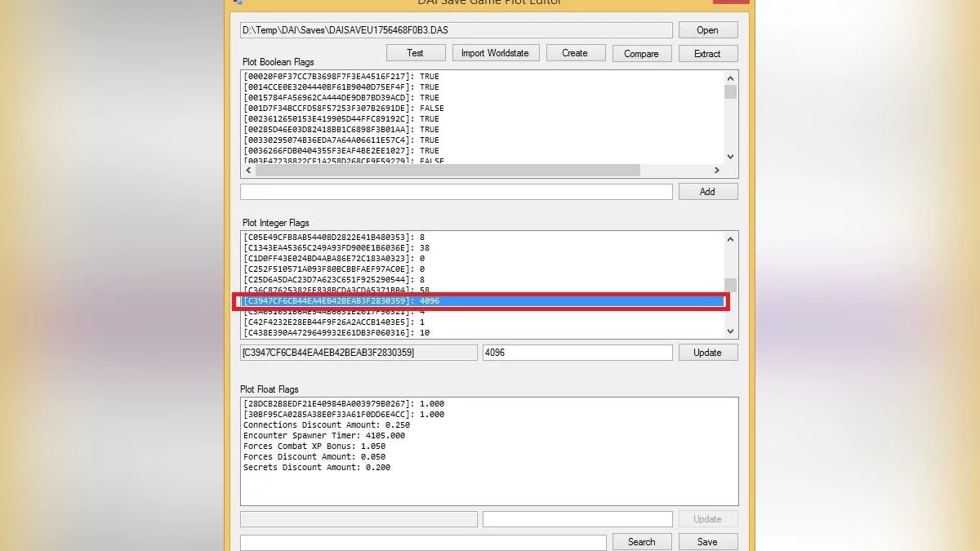Click the search text input field
This screenshot has height=551, width=980.
[x=423, y=542]
